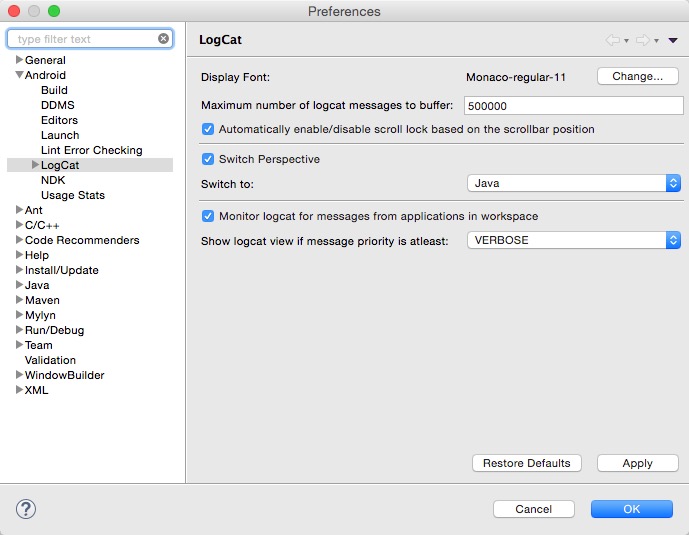689x535 pixels.
Task: Select Usage Stats in the tree
Action: tap(72, 195)
